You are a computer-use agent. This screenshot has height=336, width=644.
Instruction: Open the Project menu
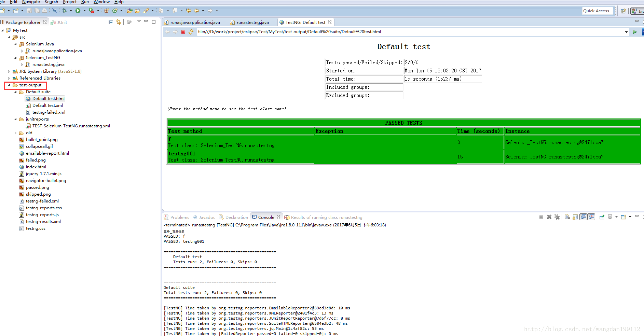pyautogui.click(x=70, y=2)
